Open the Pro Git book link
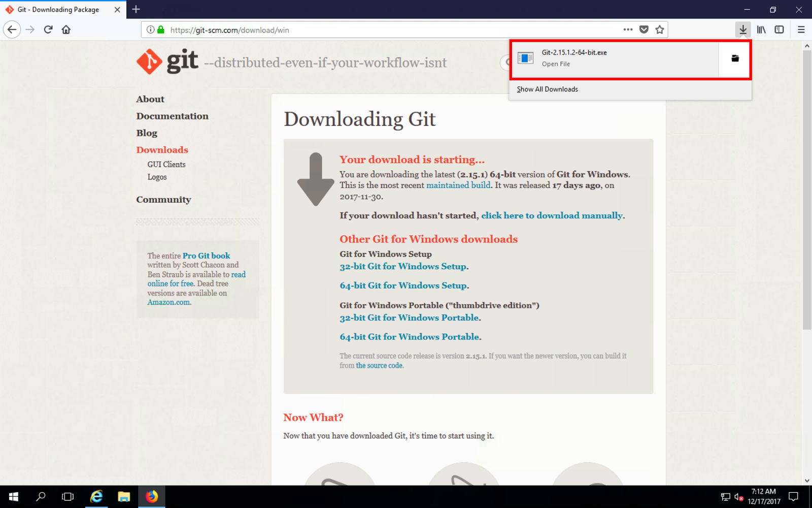 206,256
